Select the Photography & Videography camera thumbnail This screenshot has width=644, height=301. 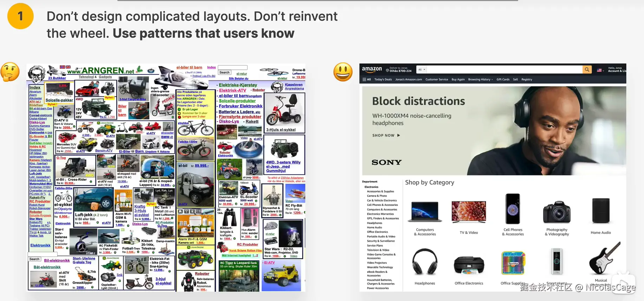point(557,212)
